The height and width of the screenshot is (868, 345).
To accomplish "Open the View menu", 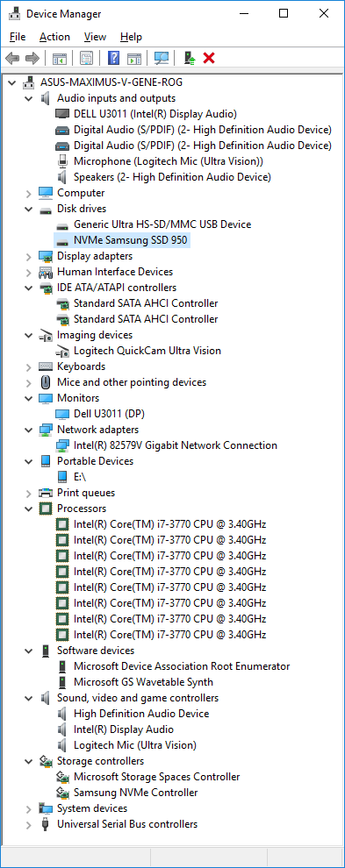I will pyautogui.click(x=95, y=37).
